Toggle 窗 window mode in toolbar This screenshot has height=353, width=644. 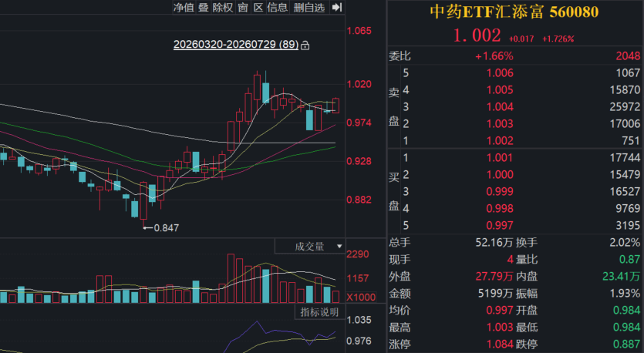[243, 8]
